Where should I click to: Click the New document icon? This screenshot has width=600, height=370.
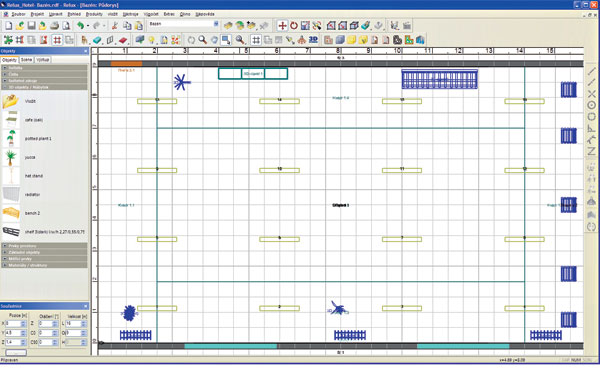[x=8, y=26]
